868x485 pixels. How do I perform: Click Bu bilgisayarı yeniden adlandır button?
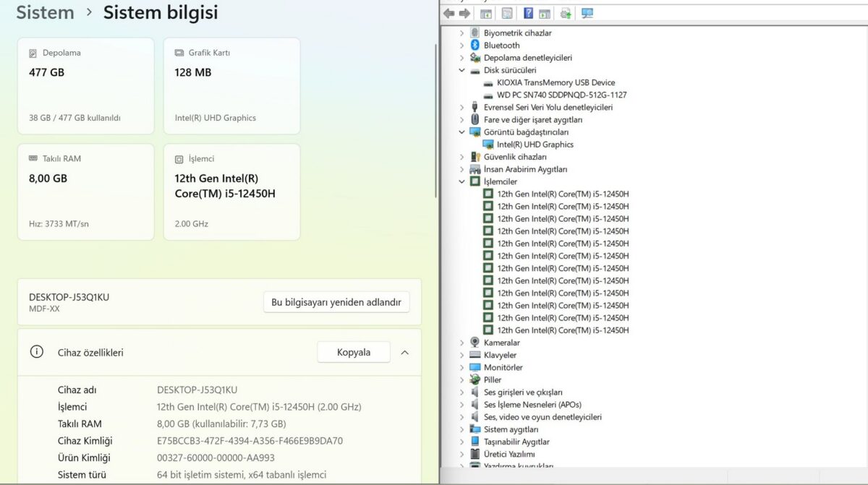[x=336, y=302]
